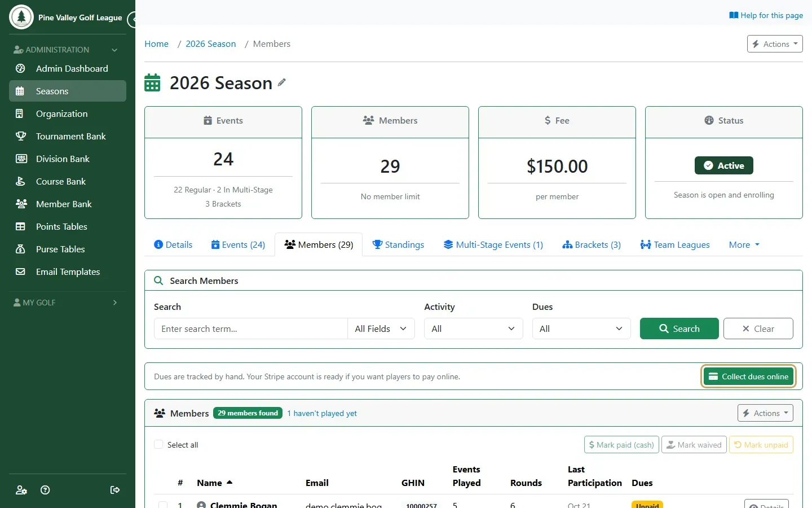Image resolution: width=812 pixels, height=508 pixels.
Task: Click Collect dues online button
Action: (749, 376)
